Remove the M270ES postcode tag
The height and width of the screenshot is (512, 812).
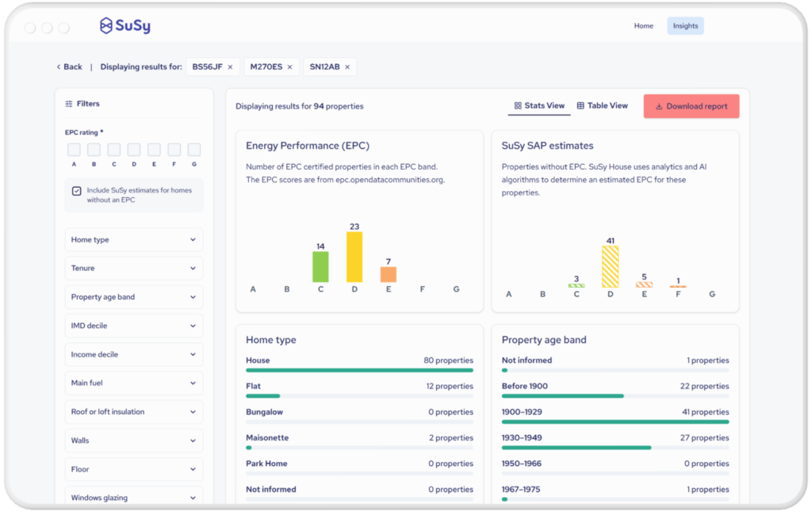click(290, 67)
